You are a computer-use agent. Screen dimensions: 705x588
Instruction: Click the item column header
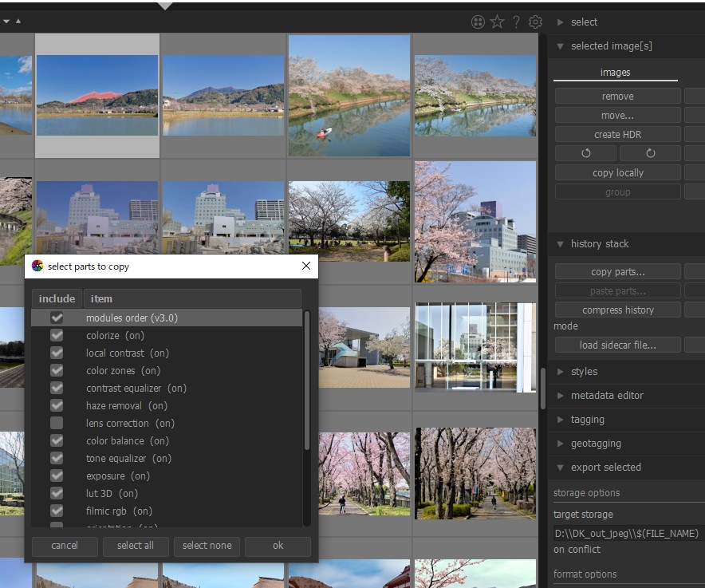tap(192, 298)
